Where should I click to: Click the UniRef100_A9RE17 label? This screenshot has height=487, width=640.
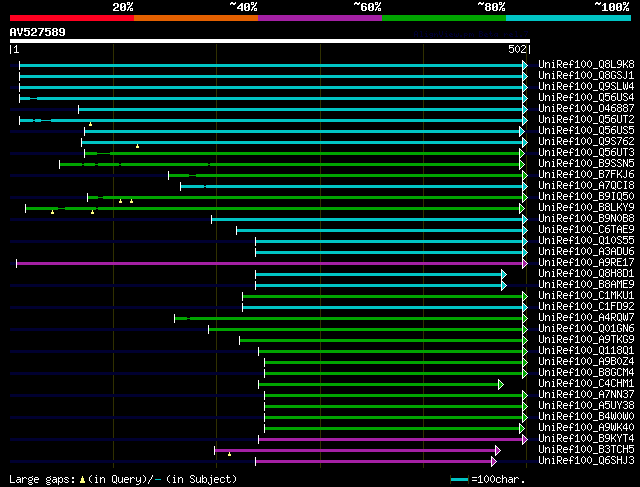click(x=586, y=263)
